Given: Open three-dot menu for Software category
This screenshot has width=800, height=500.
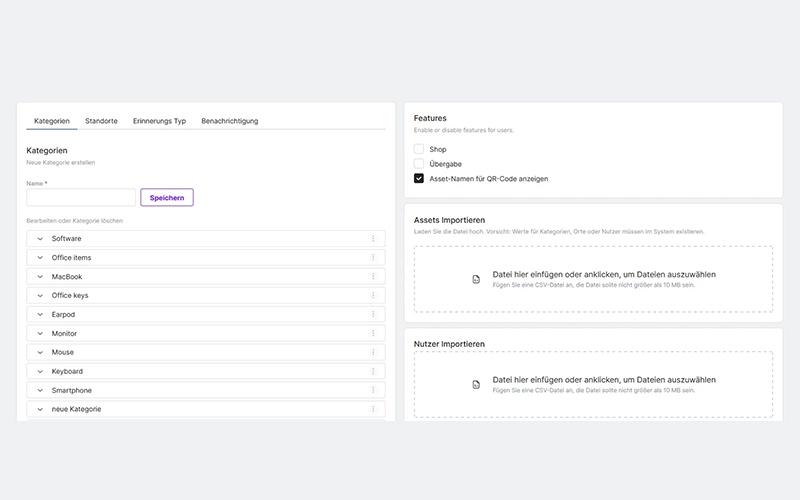Looking at the screenshot, I should click(373, 238).
